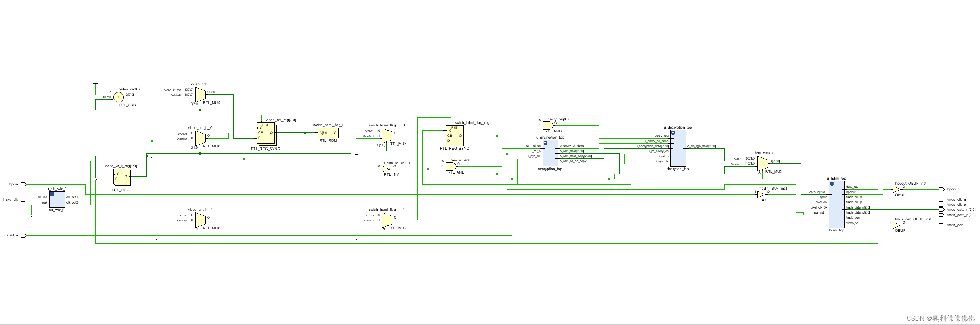Screen dimensions: 980x325
Task: Click the tmds_oen pin on u_hdmi_top
Action: click(x=853, y=218)
